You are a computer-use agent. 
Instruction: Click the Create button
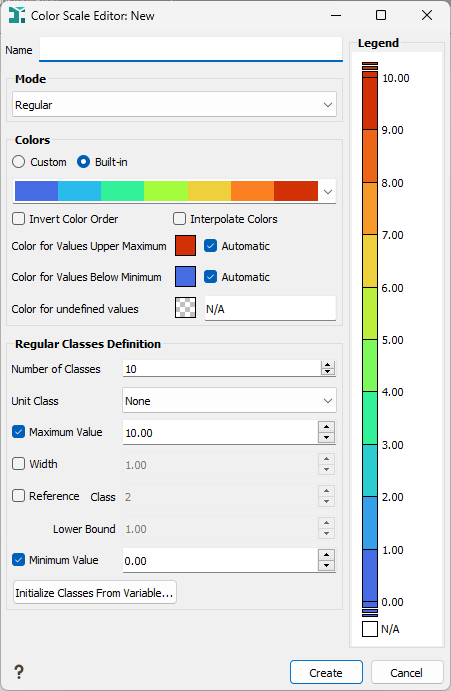coord(326,672)
